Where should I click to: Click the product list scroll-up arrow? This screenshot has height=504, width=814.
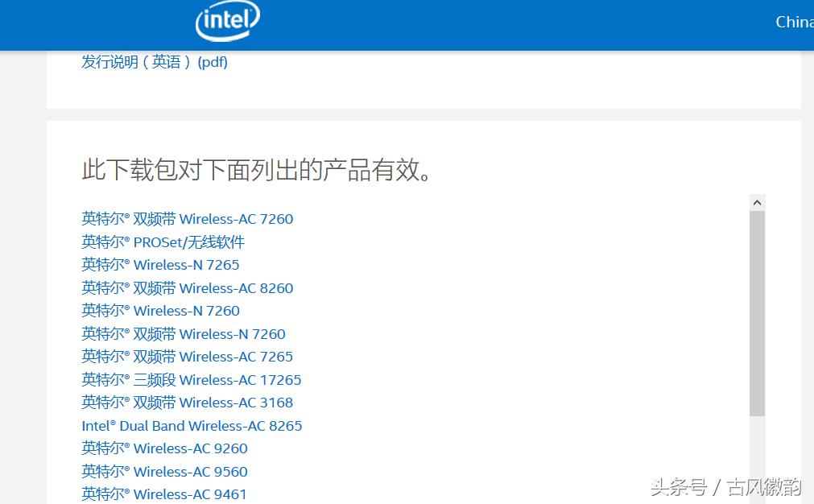[x=758, y=202]
